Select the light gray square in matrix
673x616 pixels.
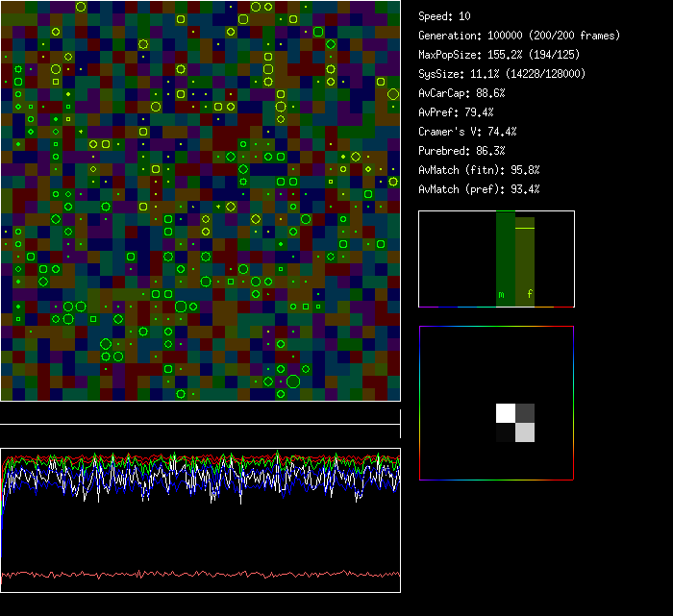(x=525, y=432)
